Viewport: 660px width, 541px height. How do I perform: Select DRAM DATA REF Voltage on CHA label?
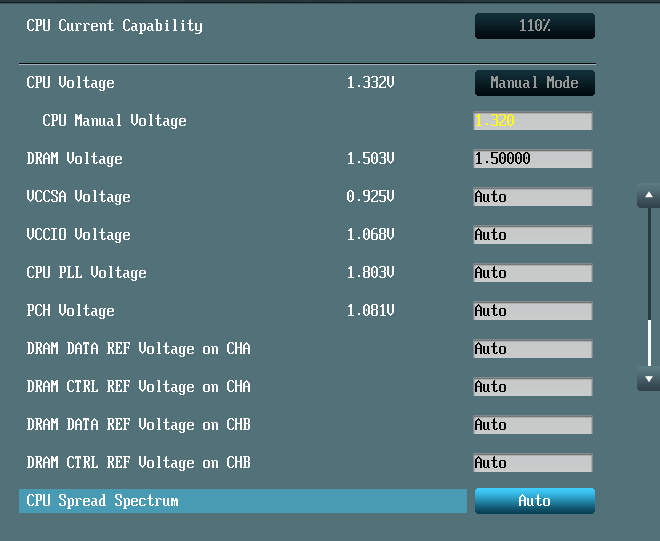point(138,349)
